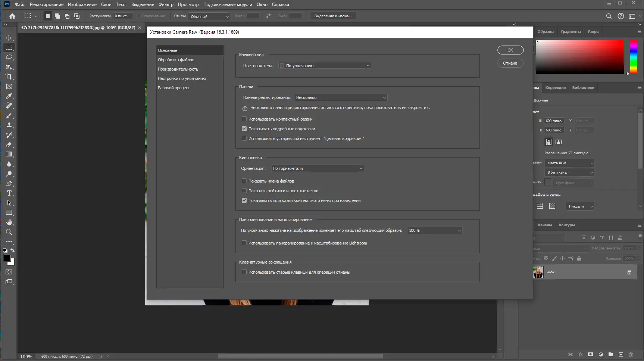The image size is (644, 361).
Task: Select the Lasso tool
Action: [x=9, y=57]
